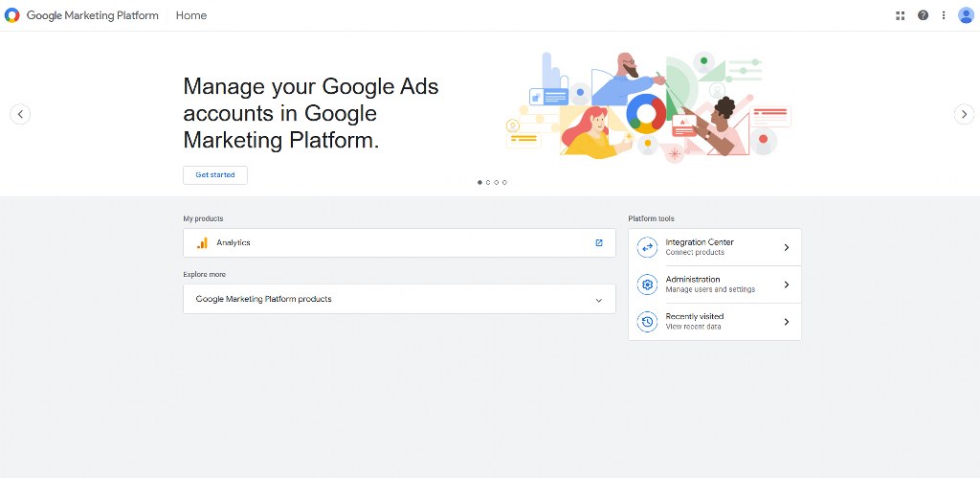Open the Analytics product row
Image resolution: width=980 pixels, height=478 pixels.
click(x=399, y=242)
